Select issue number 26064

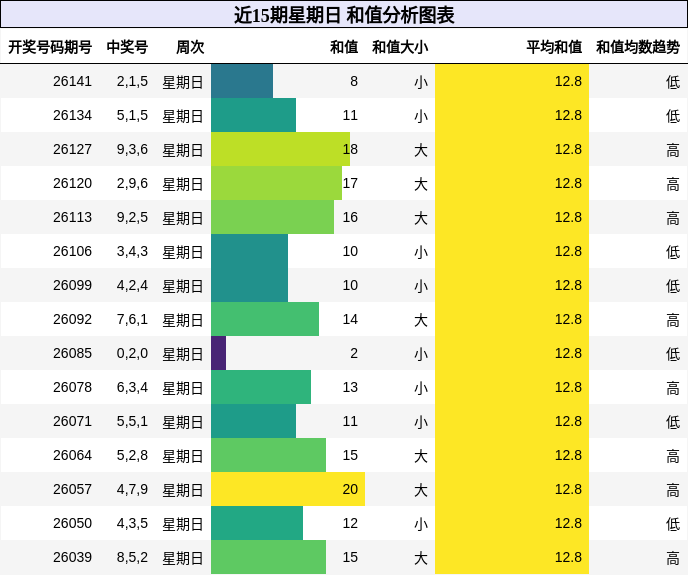72,455
